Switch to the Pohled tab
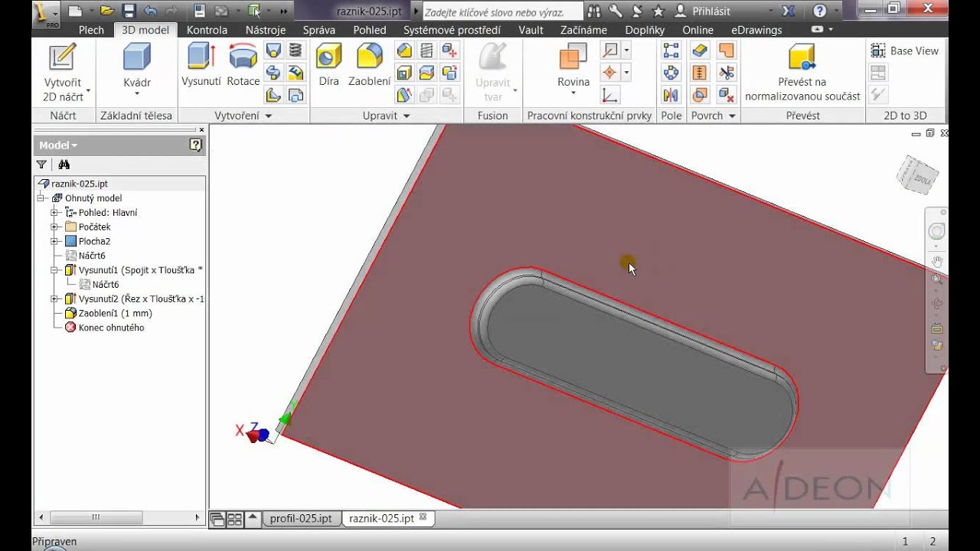Viewport: 980px width, 551px height. point(370,30)
